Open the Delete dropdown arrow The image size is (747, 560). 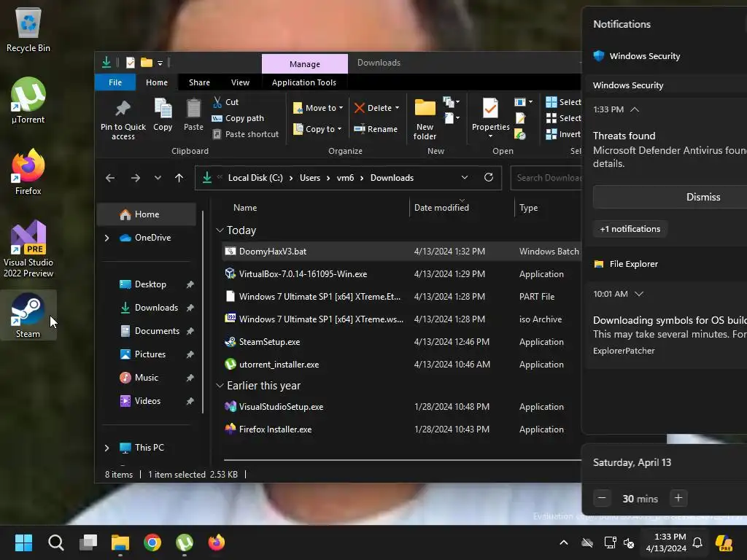[397, 108]
